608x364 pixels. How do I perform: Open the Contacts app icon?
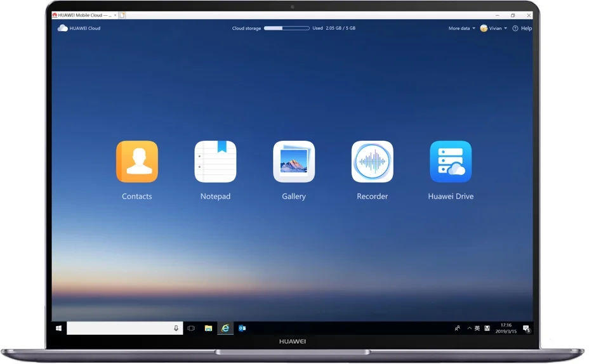pyautogui.click(x=137, y=161)
